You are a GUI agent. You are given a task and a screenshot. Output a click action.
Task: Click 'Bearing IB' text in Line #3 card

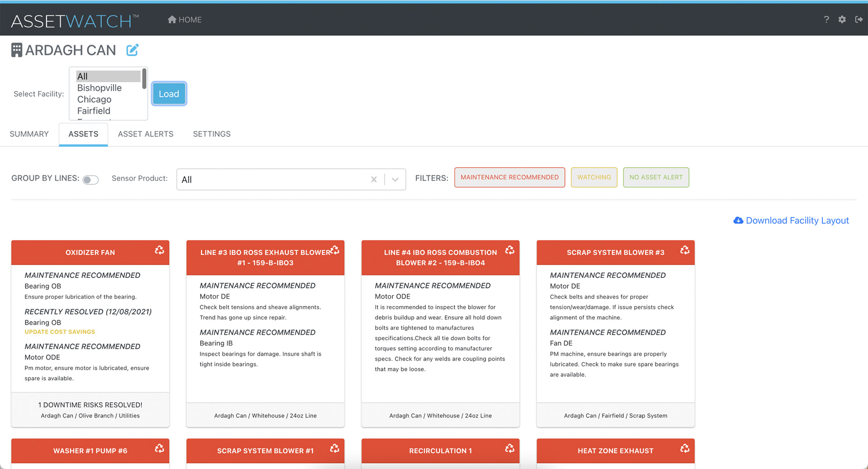click(x=216, y=343)
